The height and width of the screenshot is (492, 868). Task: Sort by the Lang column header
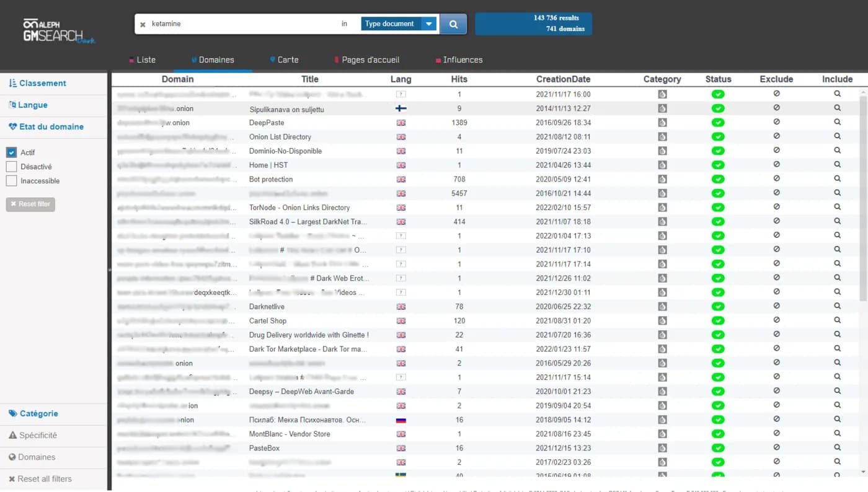pyautogui.click(x=401, y=79)
